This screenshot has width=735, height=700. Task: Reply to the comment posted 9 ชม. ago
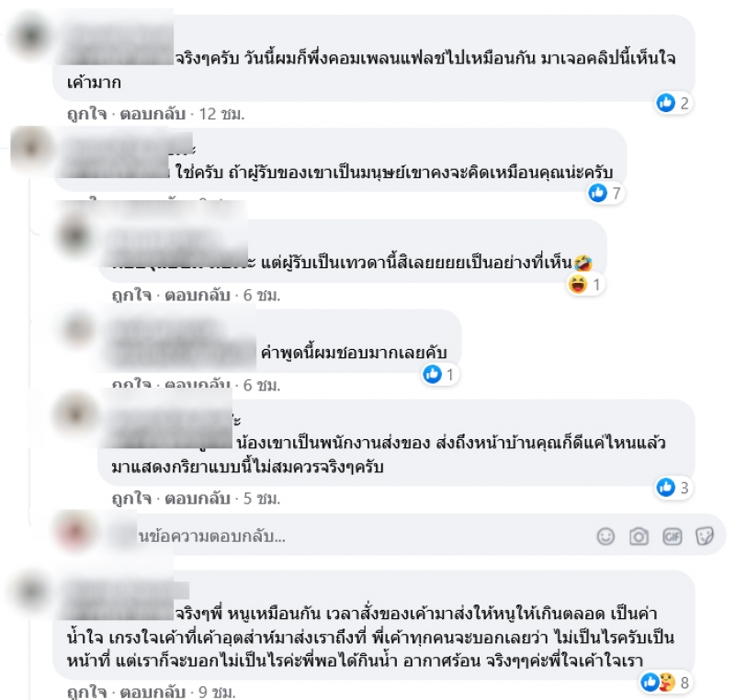click(153, 692)
